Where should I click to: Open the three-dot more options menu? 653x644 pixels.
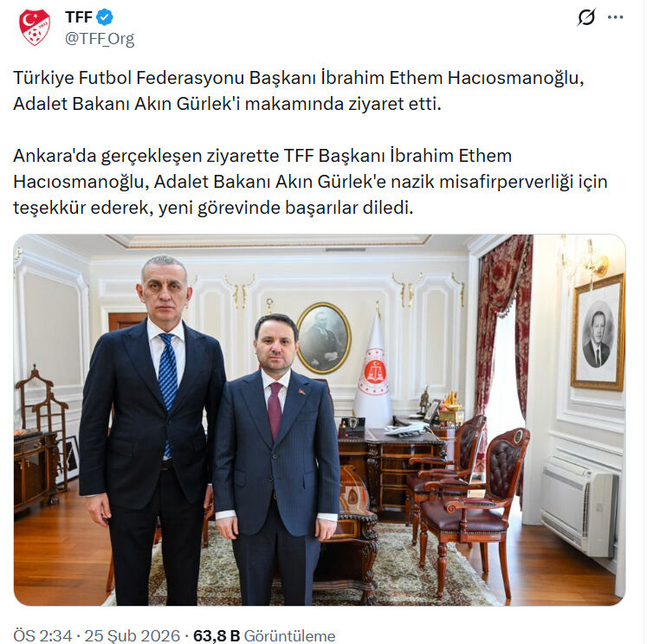pos(615,17)
